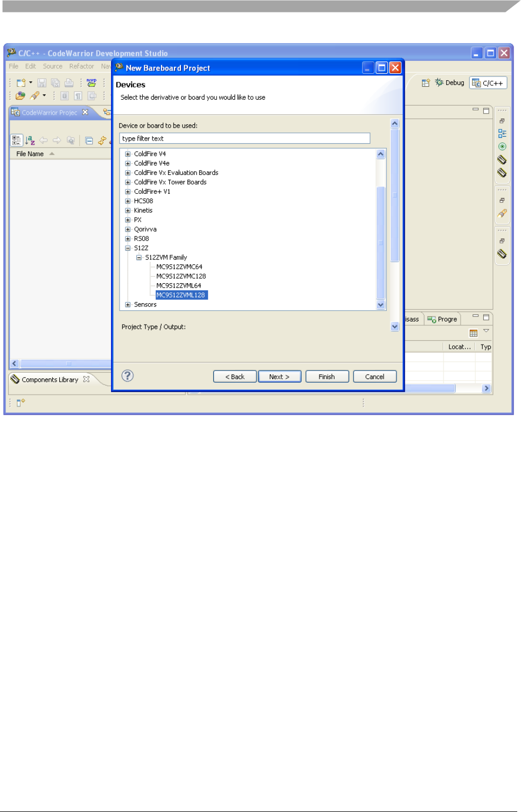The height and width of the screenshot is (812, 521).
Task: Click the device list scroll down arrow
Action: pyautogui.click(x=380, y=305)
